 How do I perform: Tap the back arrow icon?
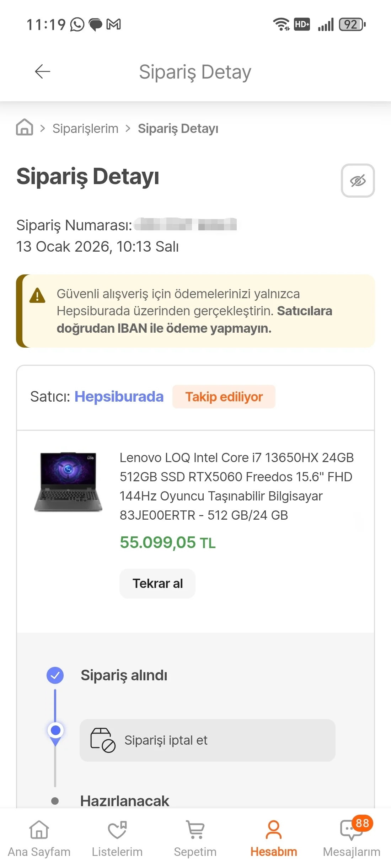click(43, 71)
